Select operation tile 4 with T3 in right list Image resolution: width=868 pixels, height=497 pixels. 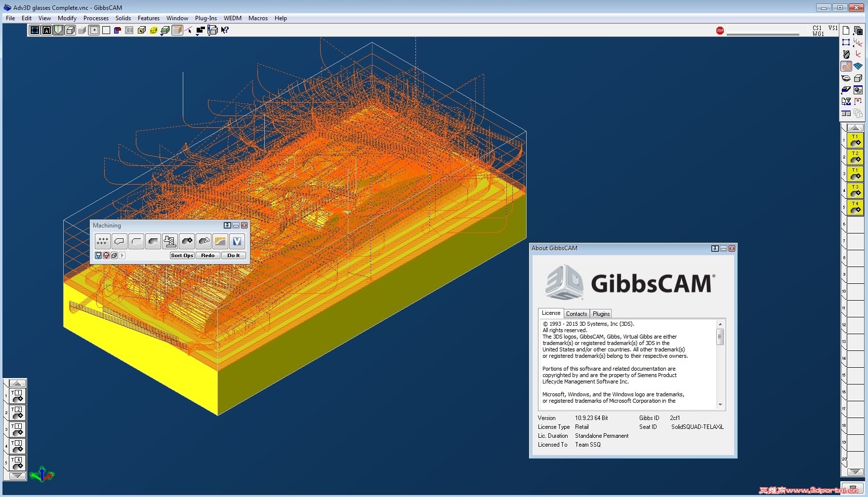click(x=855, y=191)
